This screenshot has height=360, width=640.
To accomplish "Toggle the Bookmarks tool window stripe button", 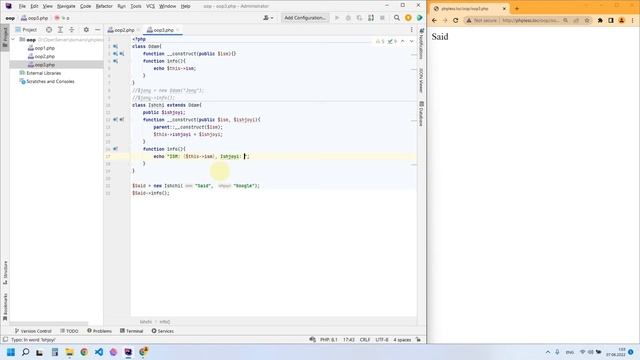I will click(5, 307).
